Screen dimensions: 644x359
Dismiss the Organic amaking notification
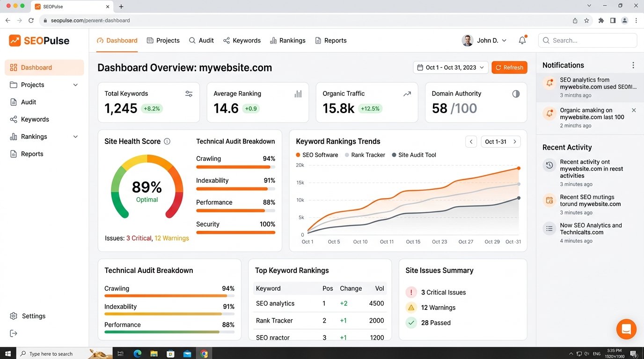click(634, 110)
